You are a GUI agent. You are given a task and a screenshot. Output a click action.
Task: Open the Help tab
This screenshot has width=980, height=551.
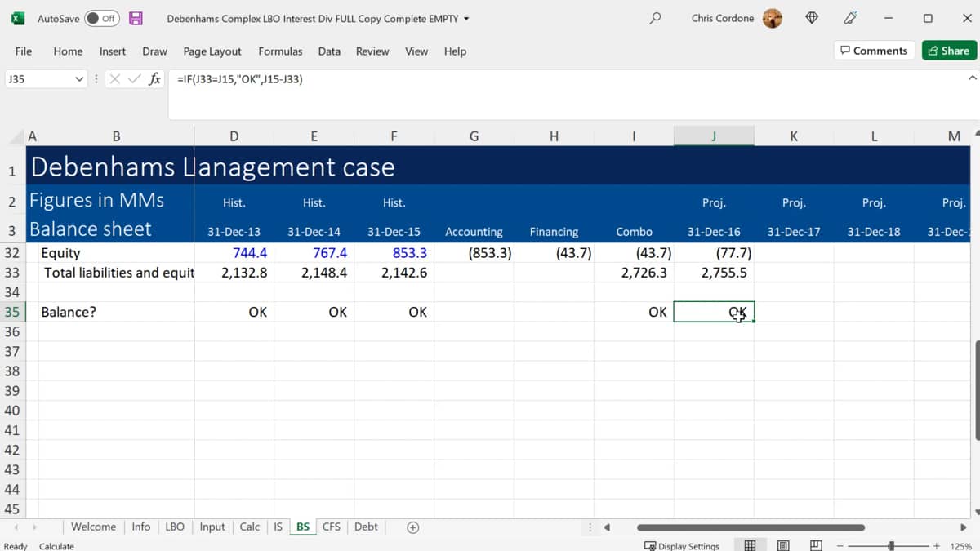455,51
